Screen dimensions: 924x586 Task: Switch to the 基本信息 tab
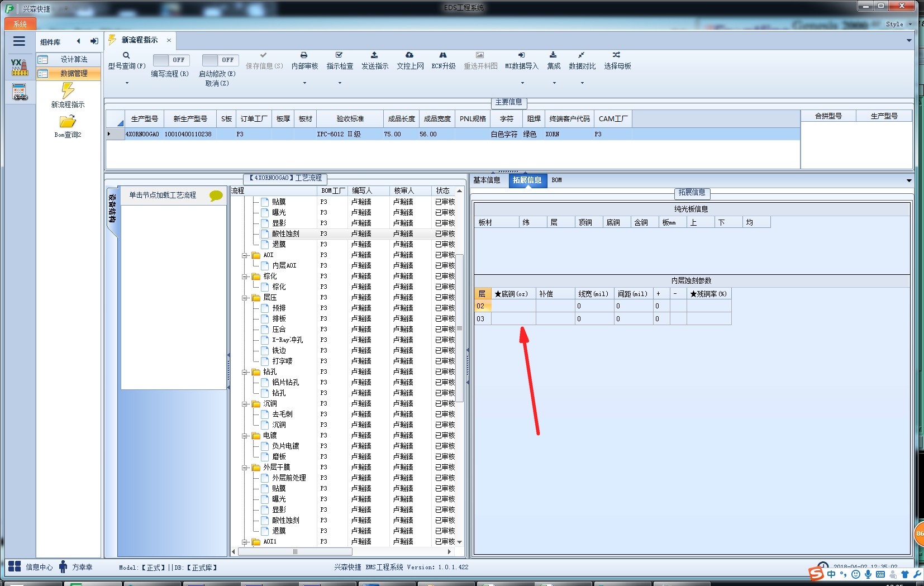(x=487, y=180)
